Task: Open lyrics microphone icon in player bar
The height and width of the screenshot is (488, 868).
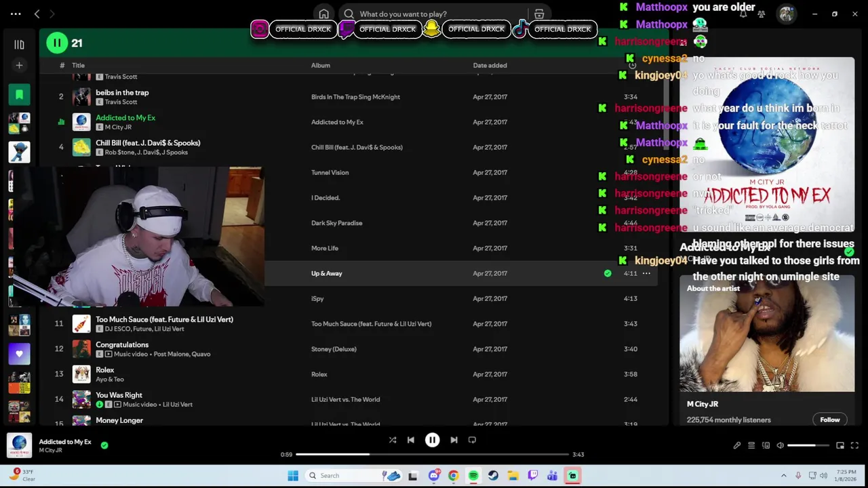Action: click(x=737, y=445)
